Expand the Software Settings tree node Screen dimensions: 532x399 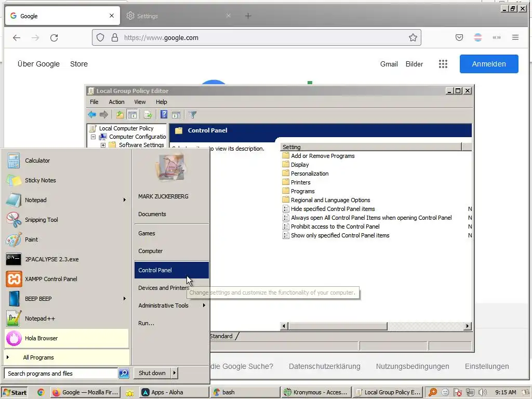point(103,145)
